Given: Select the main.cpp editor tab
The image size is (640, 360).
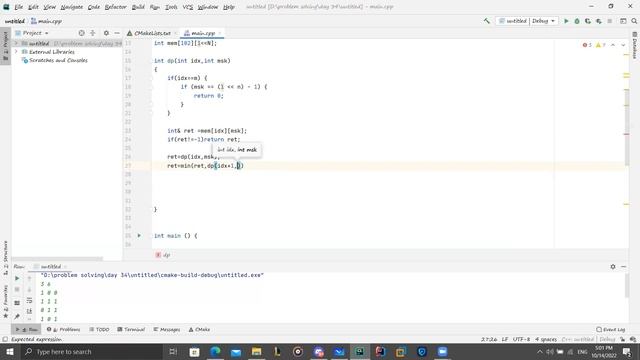Looking at the screenshot, I should pyautogui.click(x=203, y=33).
